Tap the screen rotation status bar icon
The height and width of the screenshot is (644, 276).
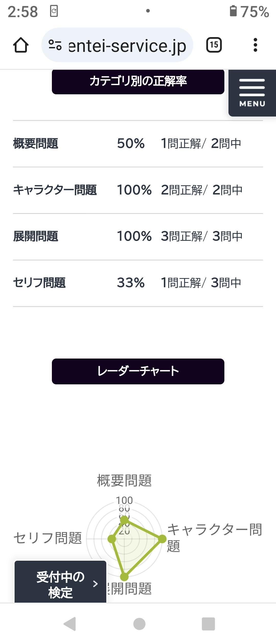[54, 11]
